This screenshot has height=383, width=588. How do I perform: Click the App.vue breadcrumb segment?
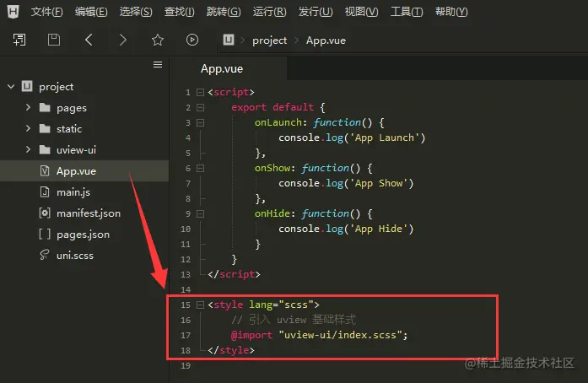326,40
